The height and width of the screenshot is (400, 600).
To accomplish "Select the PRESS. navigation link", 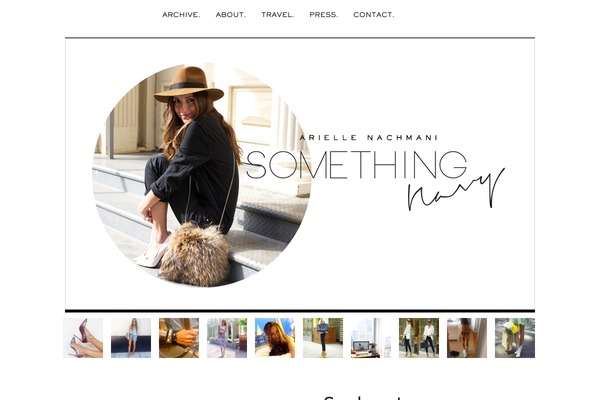I will click(324, 15).
